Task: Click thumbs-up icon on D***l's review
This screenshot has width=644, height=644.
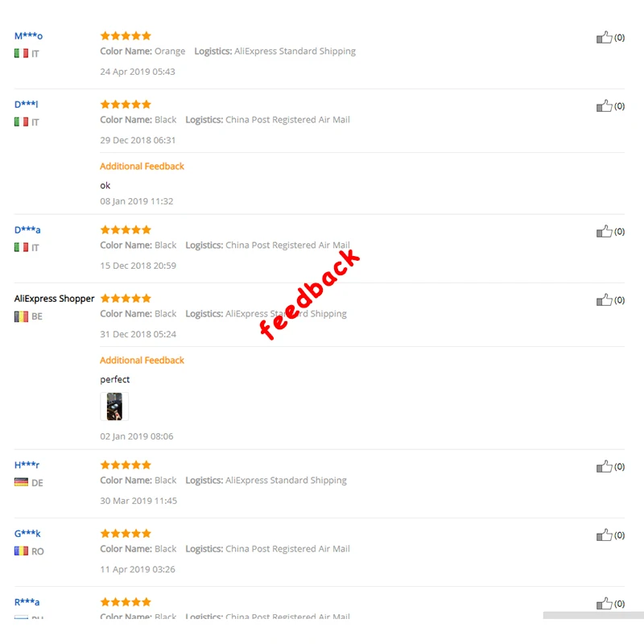Action: (605, 106)
